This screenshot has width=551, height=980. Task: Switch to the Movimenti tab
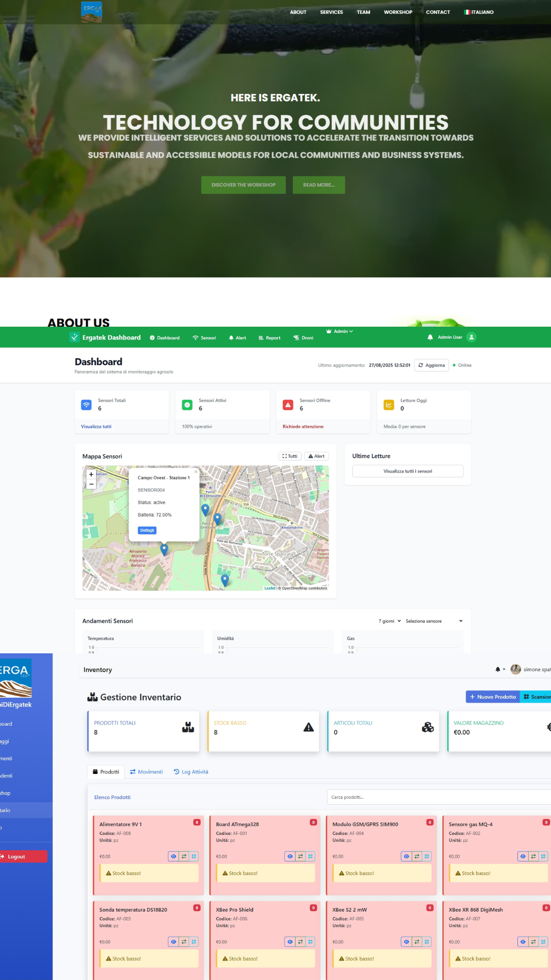click(x=146, y=772)
